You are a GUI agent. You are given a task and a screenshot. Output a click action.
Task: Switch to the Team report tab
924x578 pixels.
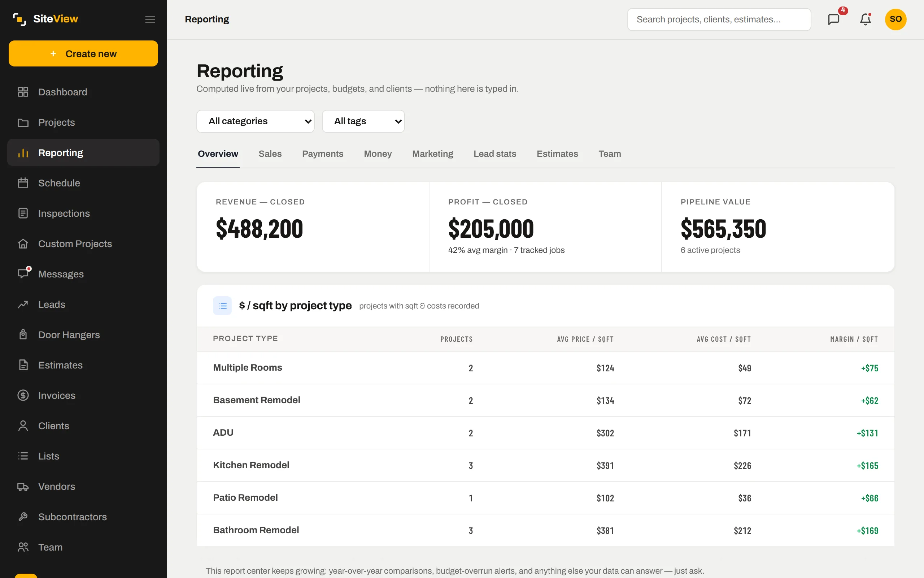(610, 154)
